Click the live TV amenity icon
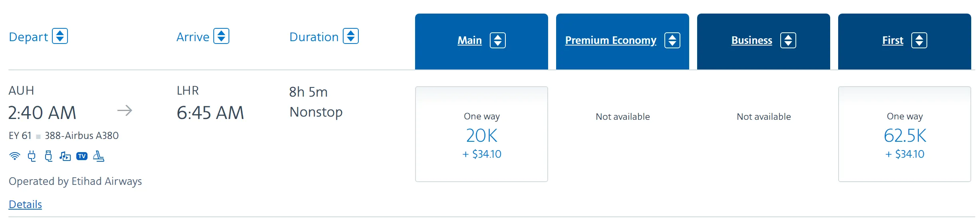Viewport: 980px width, 218px height. click(x=82, y=156)
